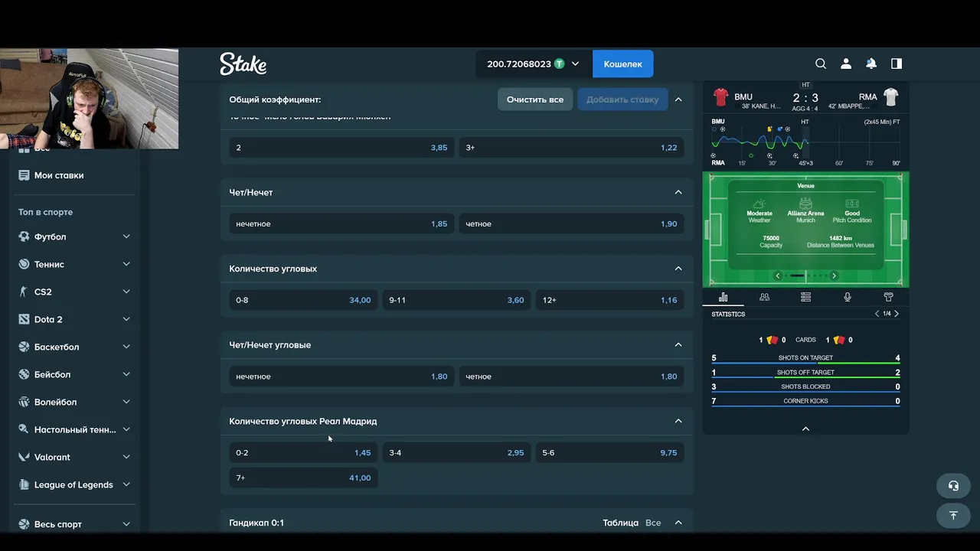980x551 pixels.
Task: Click the CS2 game icon
Action: (24, 292)
